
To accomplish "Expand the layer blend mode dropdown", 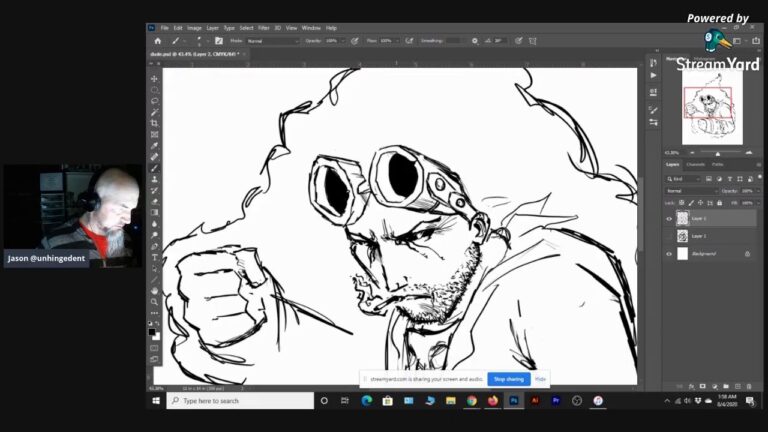I will [x=692, y=190].
